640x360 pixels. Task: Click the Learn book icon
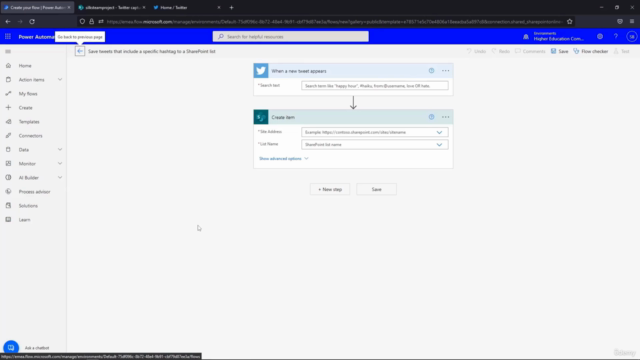8,220
